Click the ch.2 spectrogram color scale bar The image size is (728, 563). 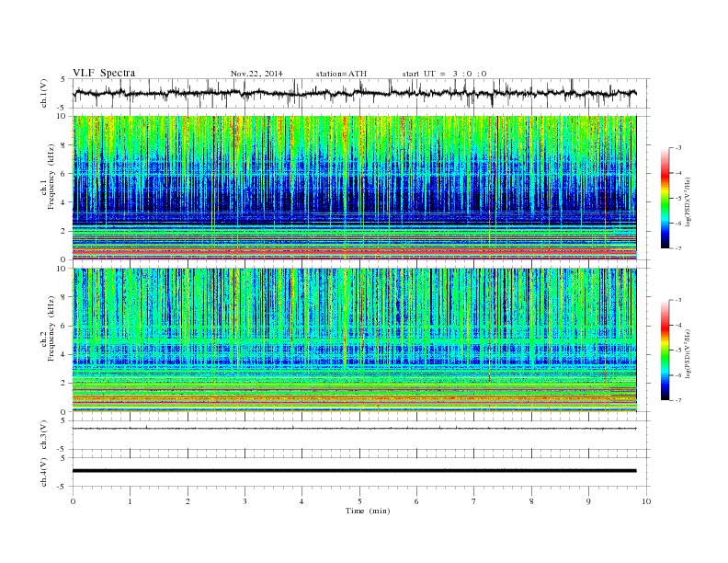(x=665, y=350)
